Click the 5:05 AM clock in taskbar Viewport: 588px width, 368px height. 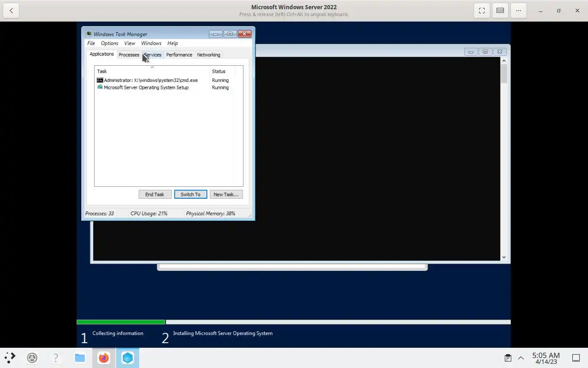click(x=546, y=355)
